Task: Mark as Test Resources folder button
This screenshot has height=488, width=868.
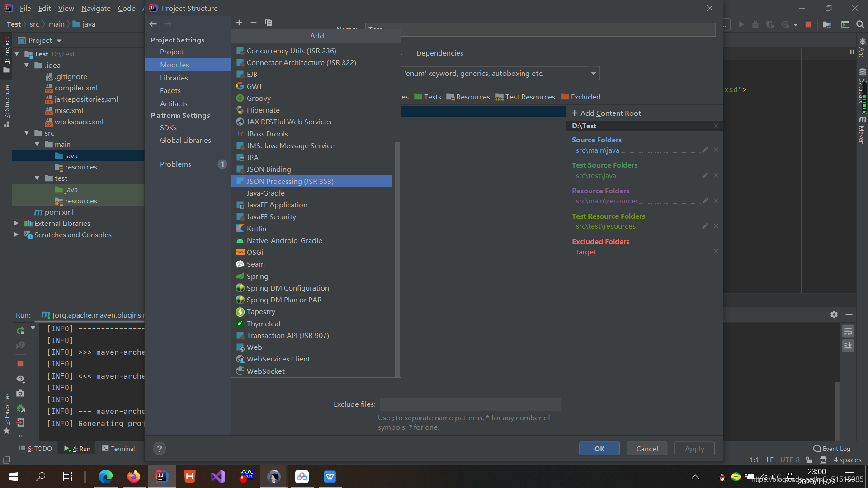Action: coord(525,97)
